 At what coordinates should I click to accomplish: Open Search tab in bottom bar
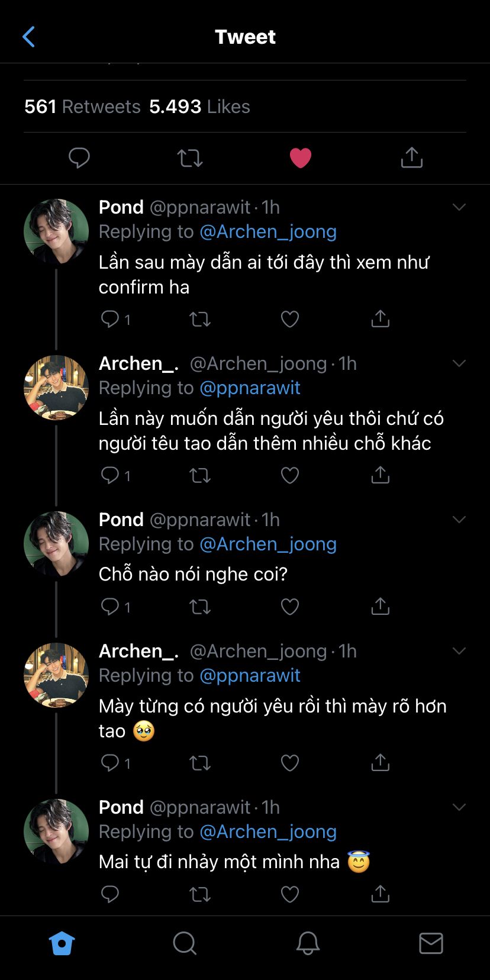185,943
